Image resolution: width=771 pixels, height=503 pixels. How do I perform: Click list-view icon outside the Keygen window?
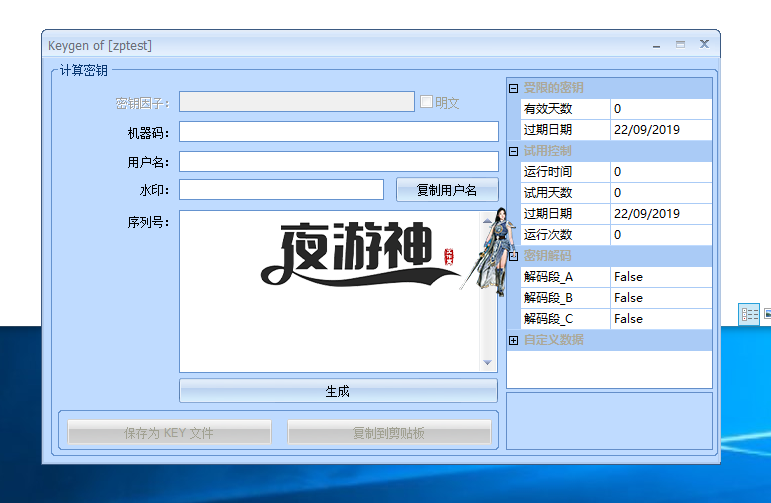[749, 315]
